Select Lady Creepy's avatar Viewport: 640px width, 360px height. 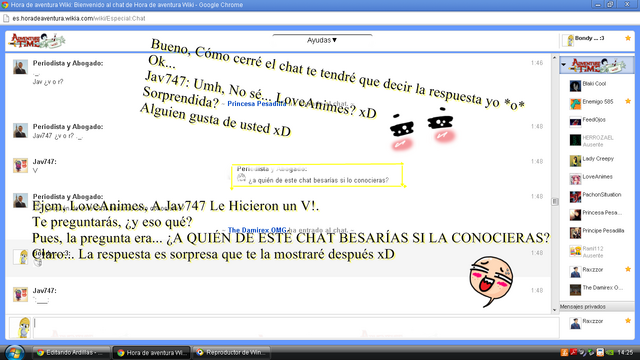coord(575,161)
